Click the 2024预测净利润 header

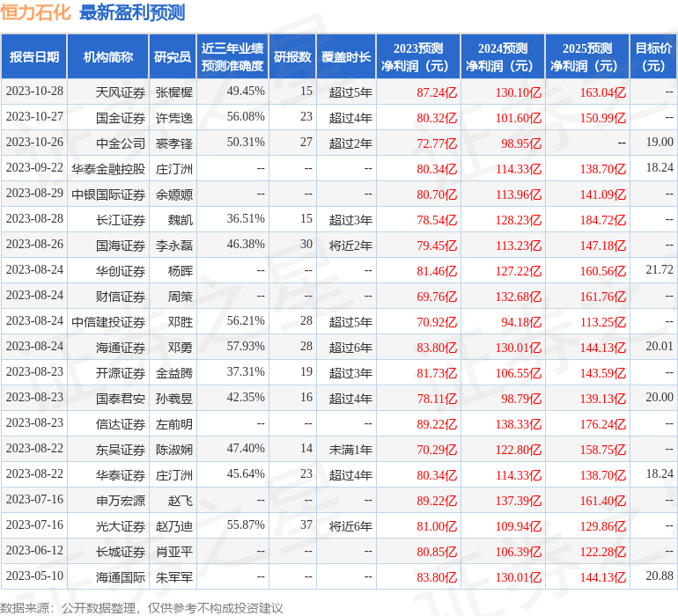(x=503, y=56)
